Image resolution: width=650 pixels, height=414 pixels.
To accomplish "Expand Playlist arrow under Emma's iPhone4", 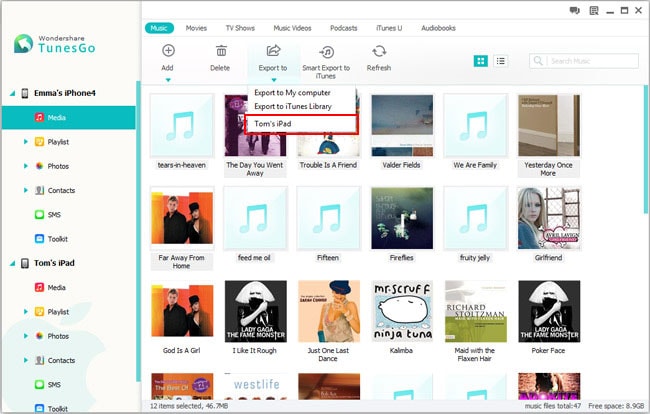I will point(26,142).
